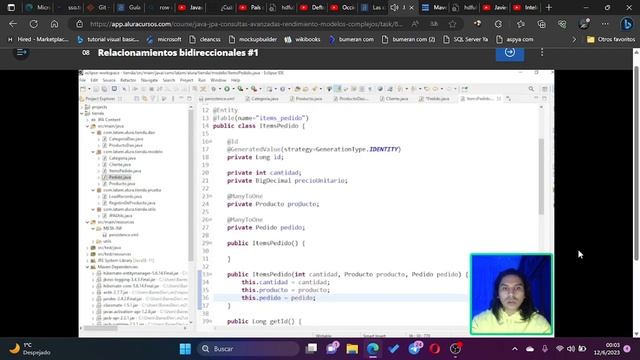
Task: Click the Buscar taskbar search box
Action: click(249, 349)
